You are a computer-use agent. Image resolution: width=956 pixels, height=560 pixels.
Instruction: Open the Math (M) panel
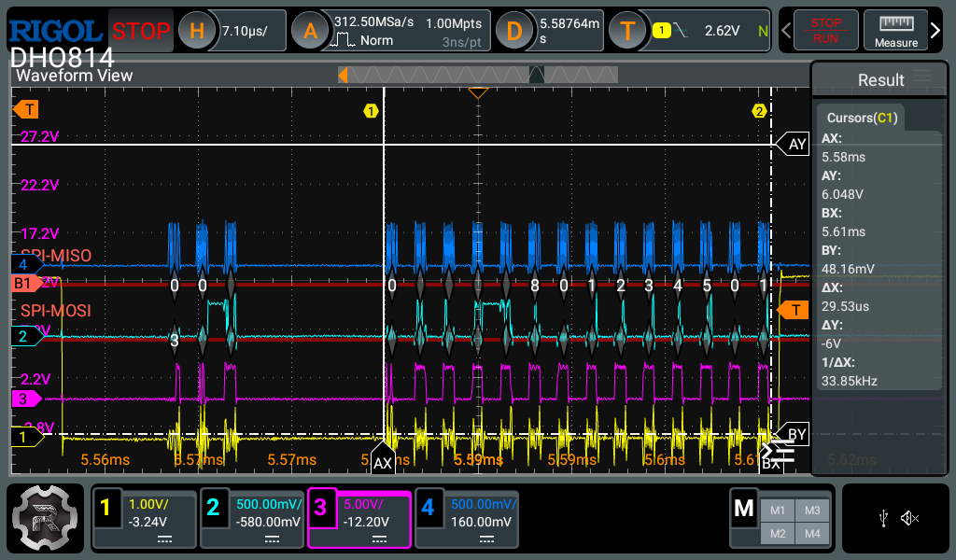pyautogui.click(x=744, y=509)
